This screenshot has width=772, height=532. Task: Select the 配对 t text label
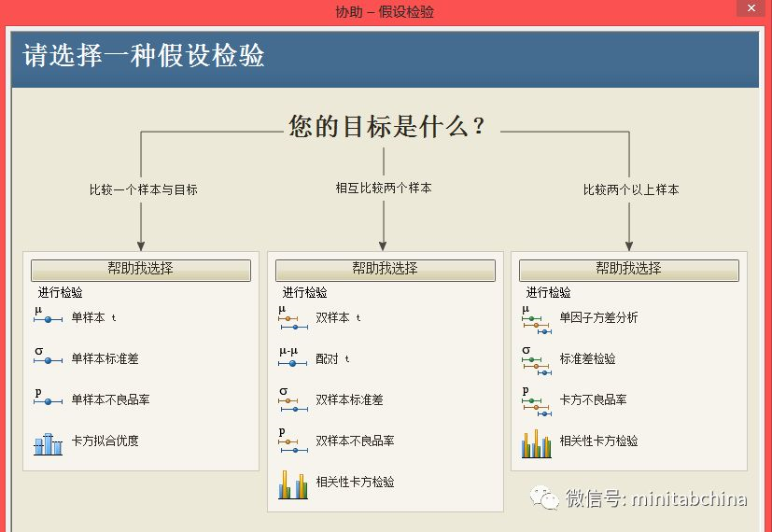click(x=332, y=358)
